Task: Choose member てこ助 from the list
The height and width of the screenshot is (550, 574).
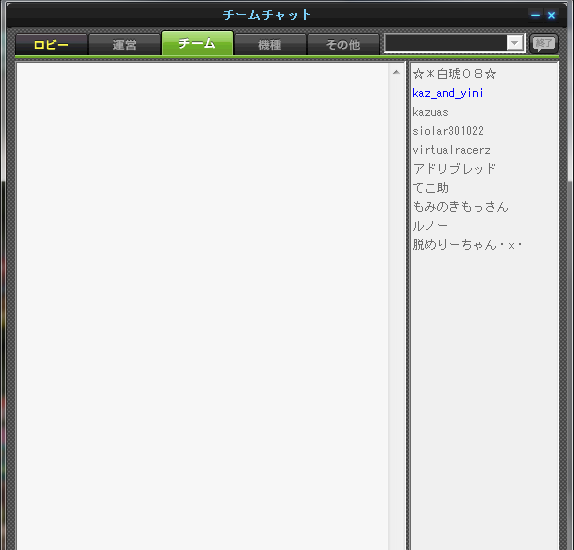Action: click(430, 188)
